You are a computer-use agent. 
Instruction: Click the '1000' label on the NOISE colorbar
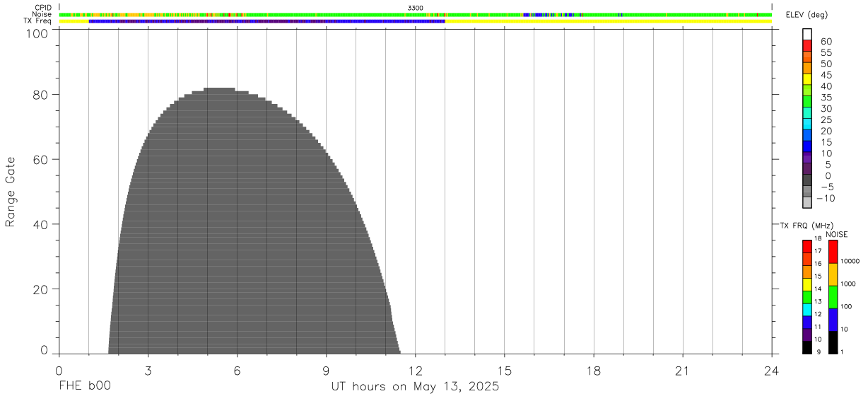point(848,284)
